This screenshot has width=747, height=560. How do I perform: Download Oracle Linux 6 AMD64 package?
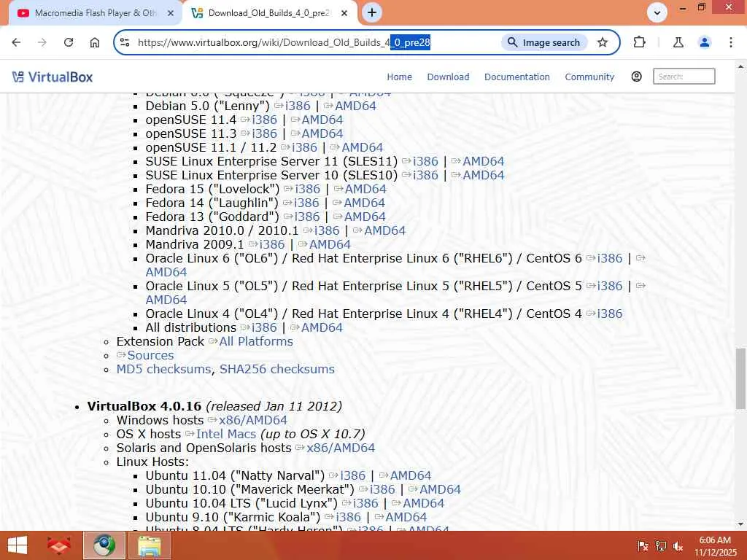(166, 271)
